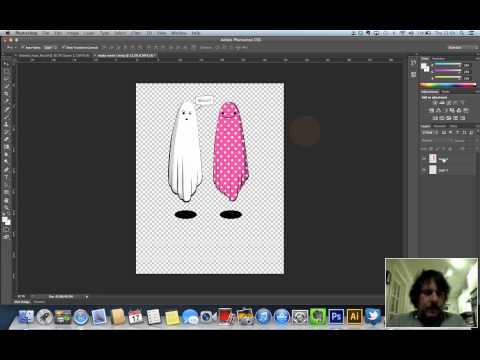Toggle lock position
Viewport: 480px width, 360px height.
pos(444,149)
